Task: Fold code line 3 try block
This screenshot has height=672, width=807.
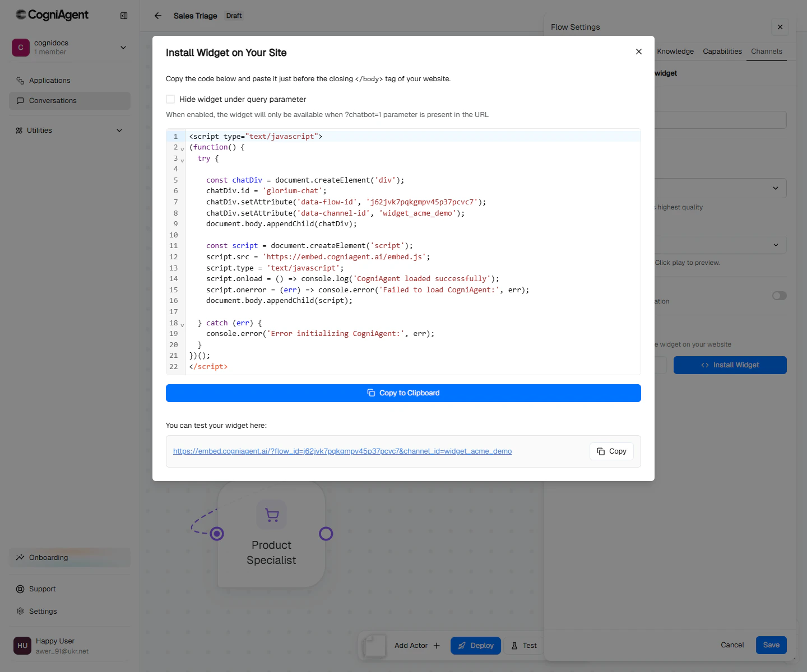Action: [x=182, y=160]
